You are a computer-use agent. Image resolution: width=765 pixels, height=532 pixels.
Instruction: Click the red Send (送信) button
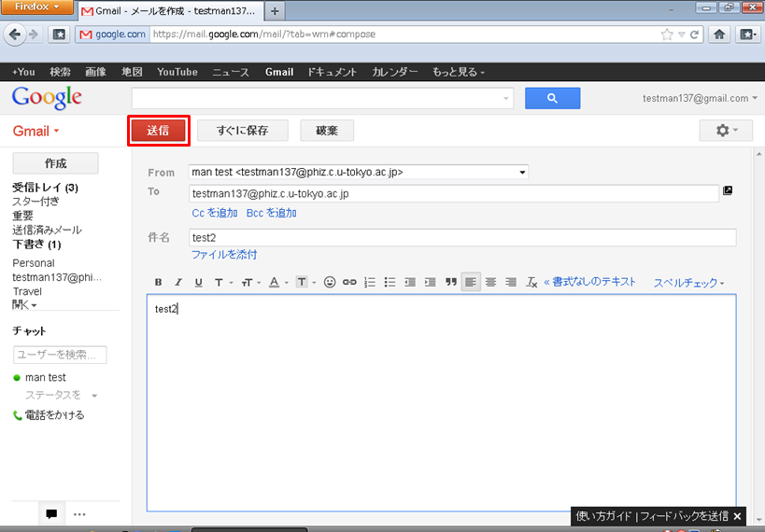[158, 130]
